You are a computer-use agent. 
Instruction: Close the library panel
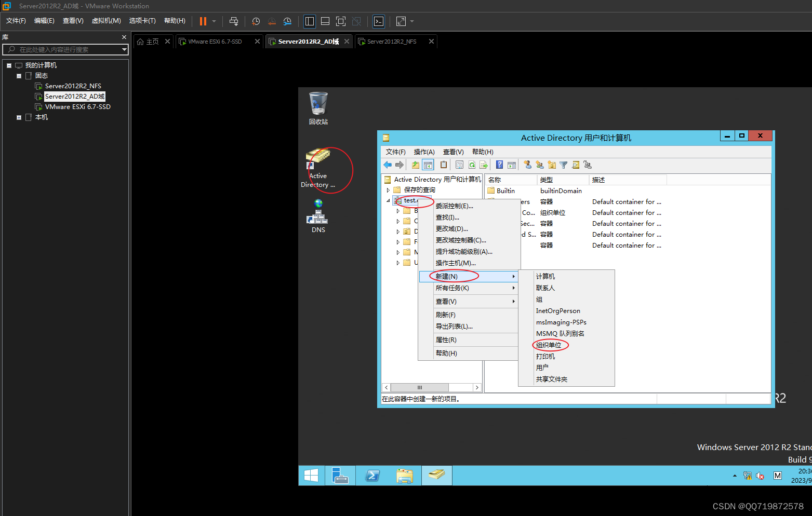[124, 37]
